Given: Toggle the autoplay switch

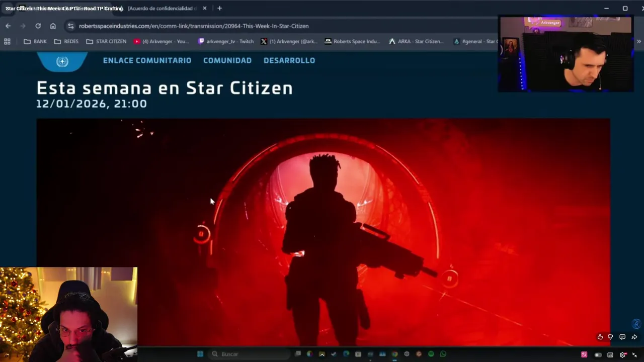Looking at the screenshot, I should pyautogui.click(x=598, y=355).
